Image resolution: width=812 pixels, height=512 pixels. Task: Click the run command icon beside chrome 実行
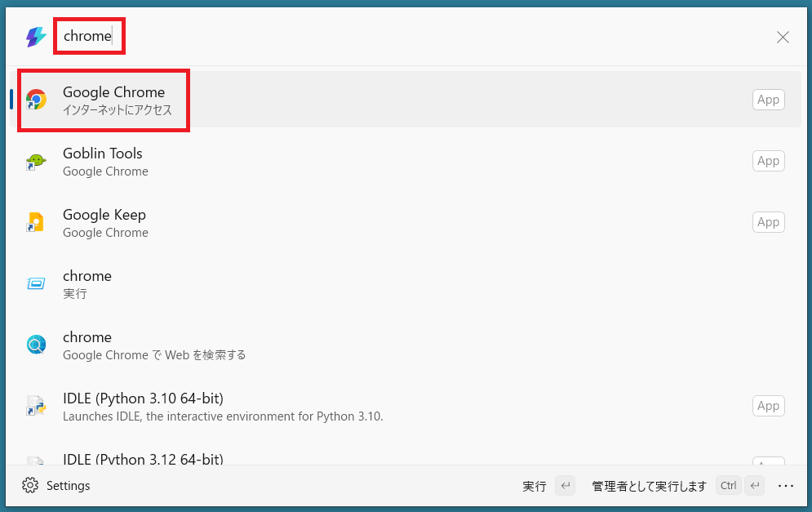point(36,283)
